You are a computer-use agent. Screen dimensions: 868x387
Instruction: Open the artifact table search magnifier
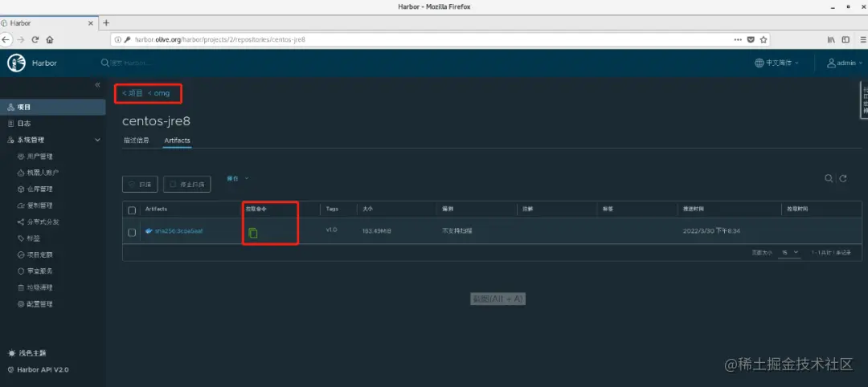coord(829,178)
